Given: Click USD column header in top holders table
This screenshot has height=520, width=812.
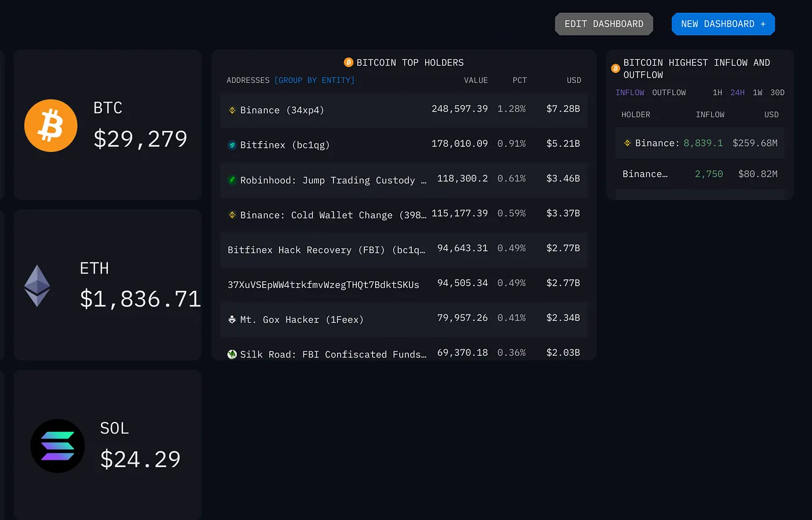Looking at the screenshot, I should (574, 80).
